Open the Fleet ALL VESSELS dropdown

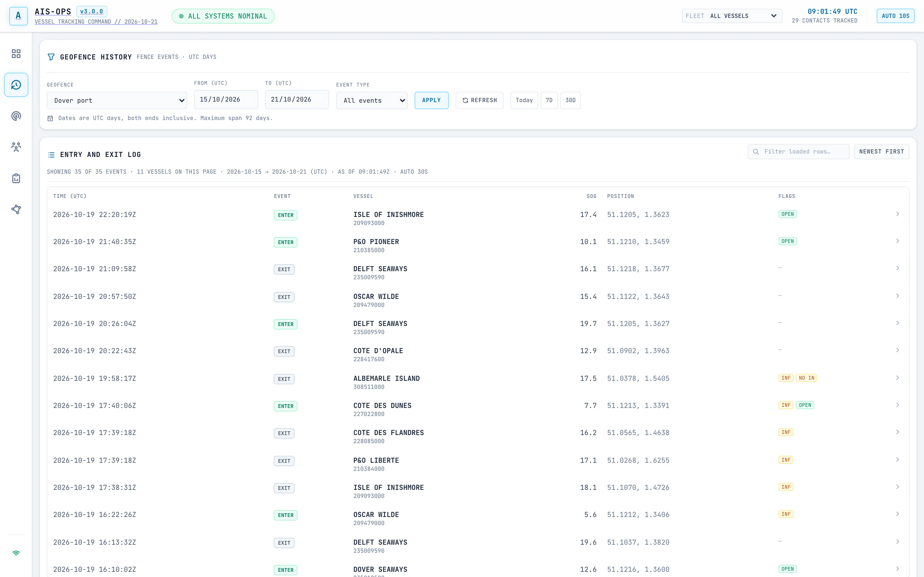(732, 16)
